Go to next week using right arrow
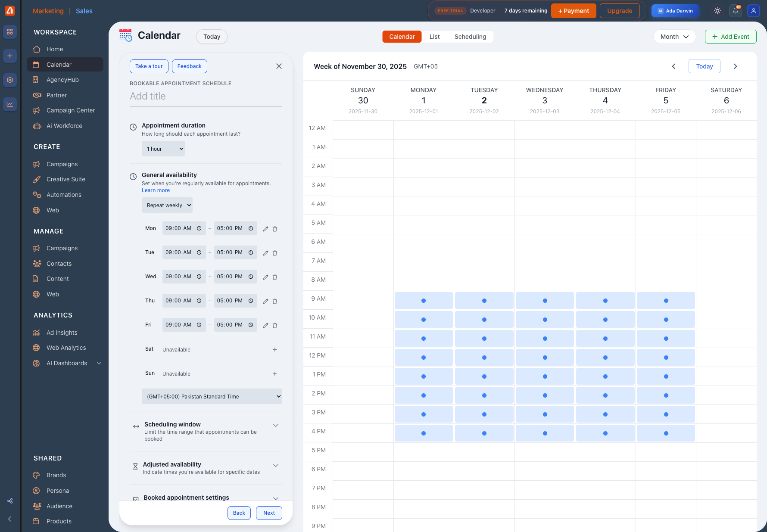 [x=735, y=66]
